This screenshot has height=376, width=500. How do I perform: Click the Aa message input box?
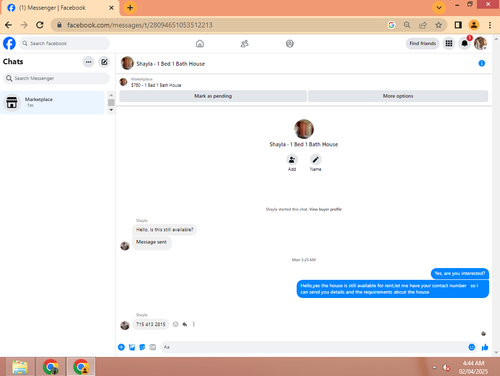(x=313, y=347)
